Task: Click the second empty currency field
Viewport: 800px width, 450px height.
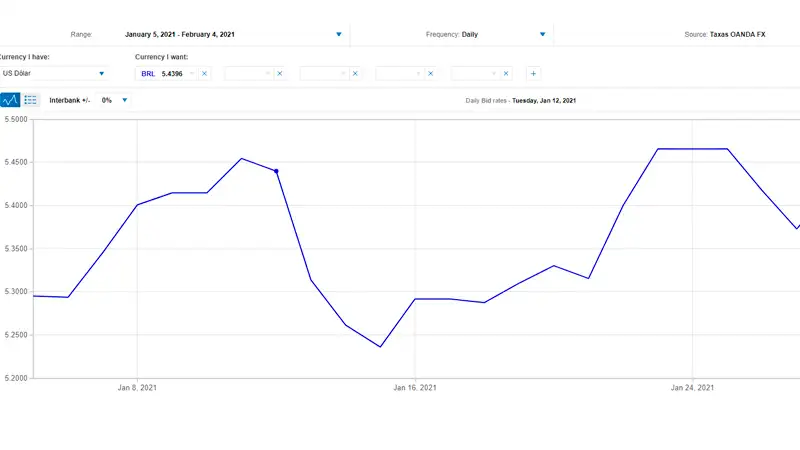Action: tap(245, 73)
